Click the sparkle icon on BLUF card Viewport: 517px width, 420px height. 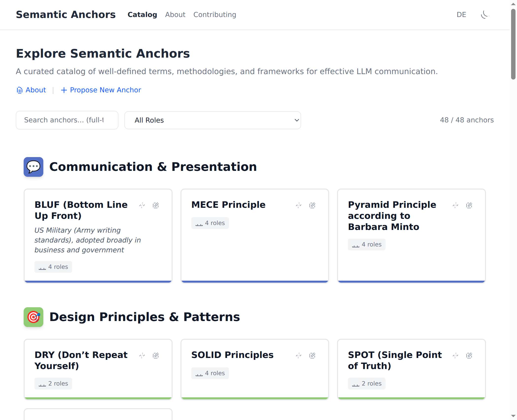pos(142,205)
